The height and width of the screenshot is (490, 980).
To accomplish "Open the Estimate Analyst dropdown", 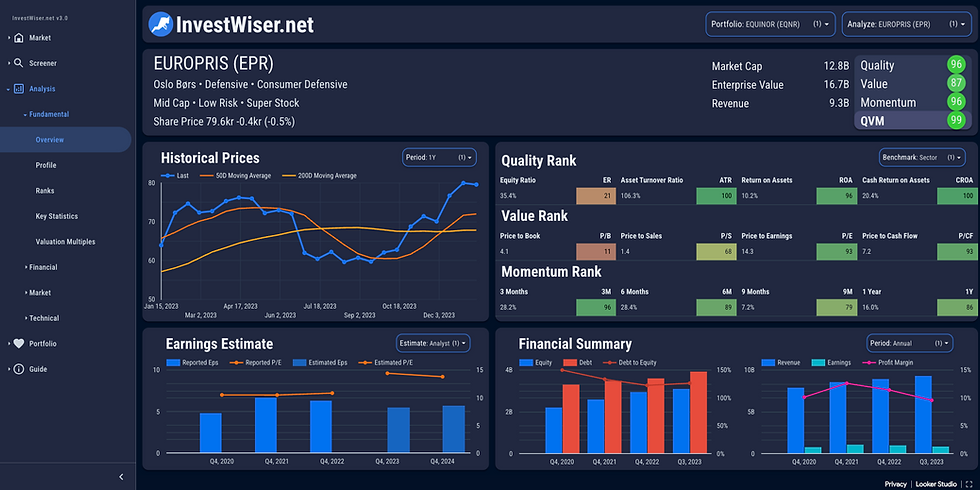I will [x=433, y=343].
